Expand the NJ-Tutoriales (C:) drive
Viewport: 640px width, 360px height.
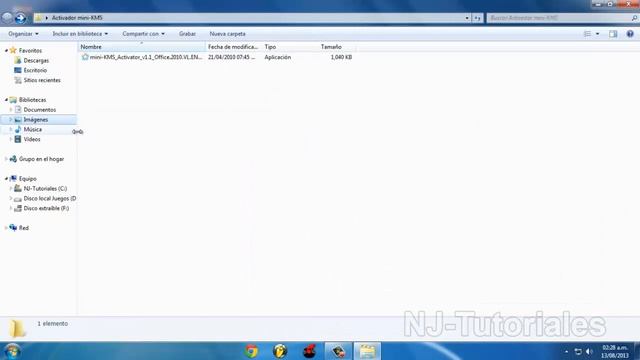[x=11, y=189]
